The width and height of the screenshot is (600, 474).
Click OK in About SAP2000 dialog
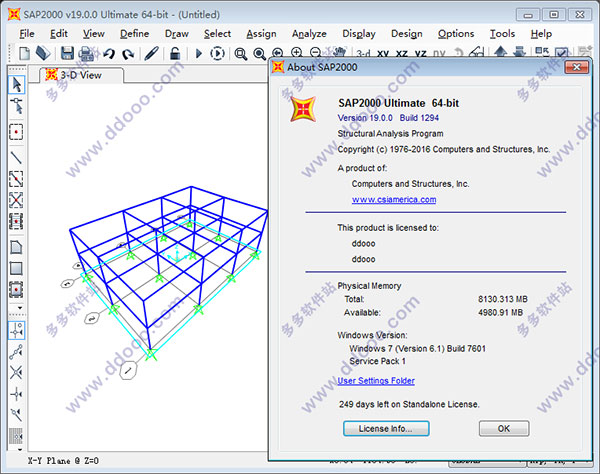pyautogui.click(x=504, y=428)
